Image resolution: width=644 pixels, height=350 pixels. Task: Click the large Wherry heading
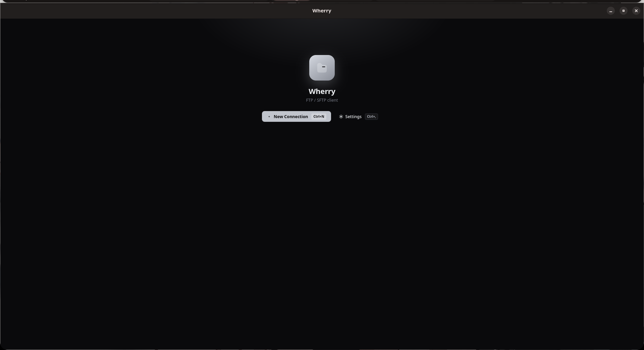pos(322,92)
